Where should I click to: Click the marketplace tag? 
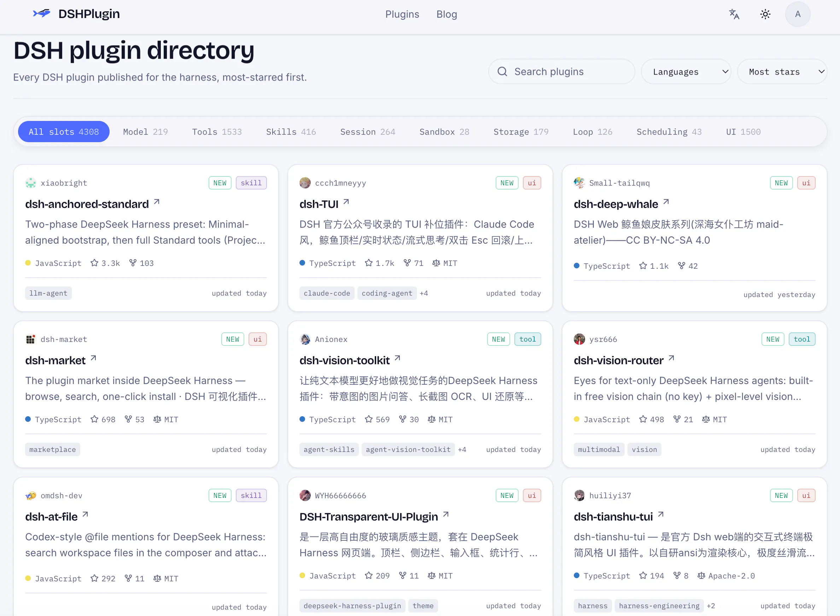tap(53, 449)
